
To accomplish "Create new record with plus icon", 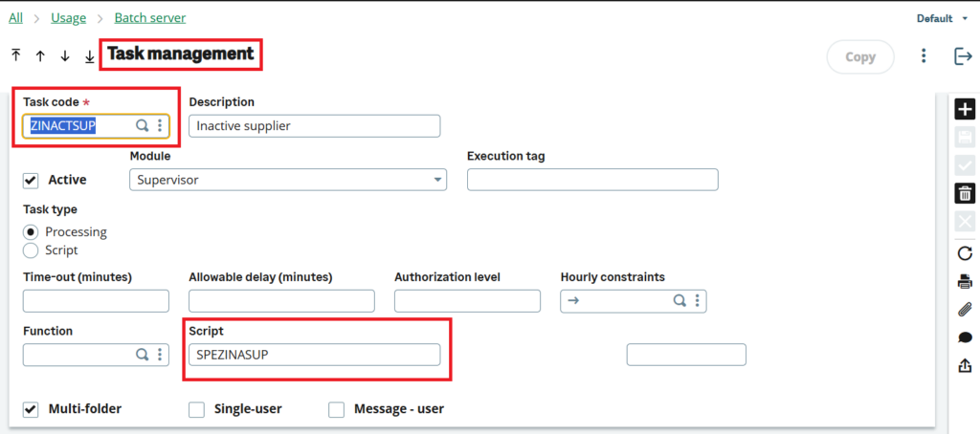I will point(965,109).
